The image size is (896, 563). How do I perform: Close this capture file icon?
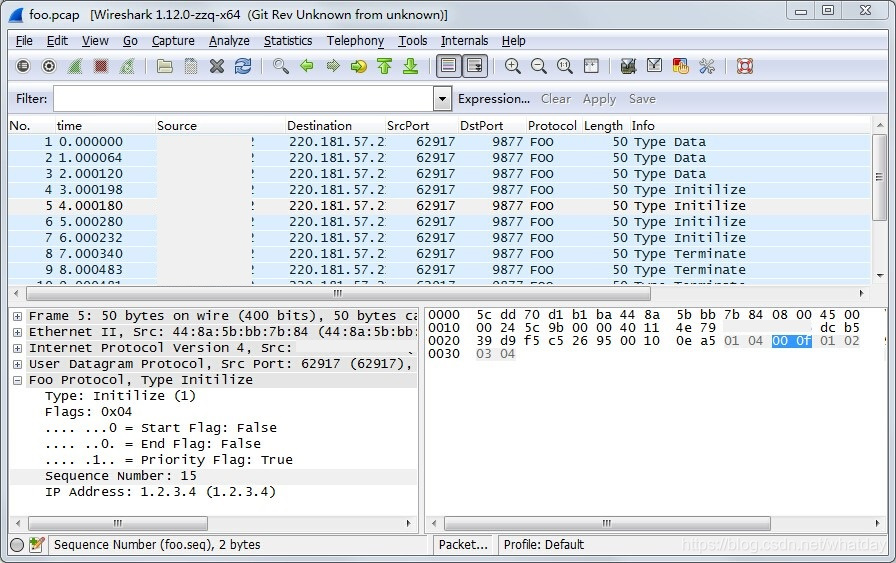[x=217, y=66]
